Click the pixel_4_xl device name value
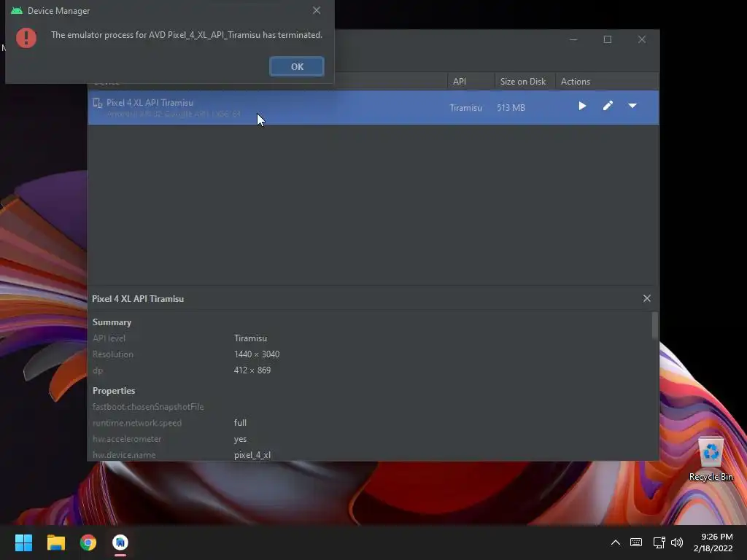Image resolution: width=747 pixels, height=560 pixels. tap(252, 455)
